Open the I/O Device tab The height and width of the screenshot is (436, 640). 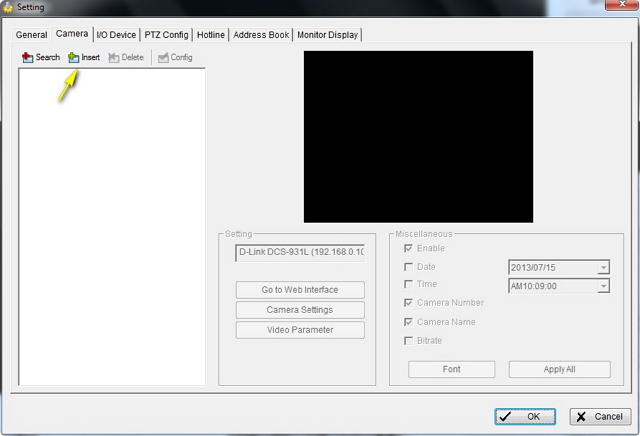click(116, 35)
